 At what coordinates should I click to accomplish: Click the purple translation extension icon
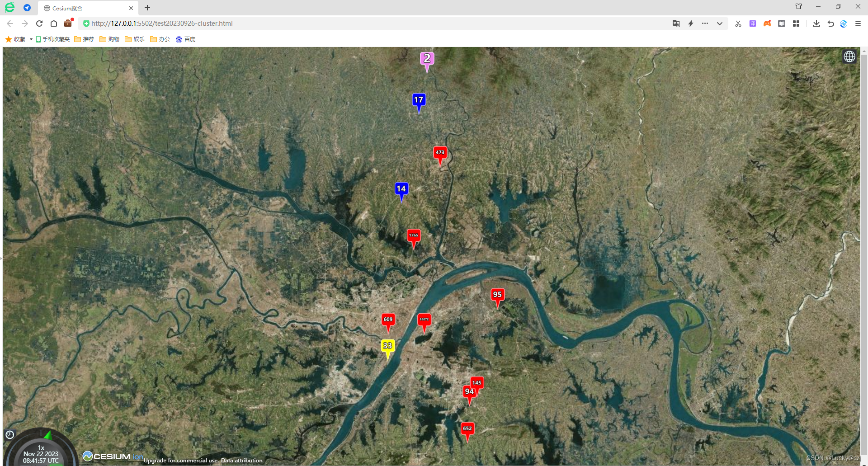coord(753,24)
